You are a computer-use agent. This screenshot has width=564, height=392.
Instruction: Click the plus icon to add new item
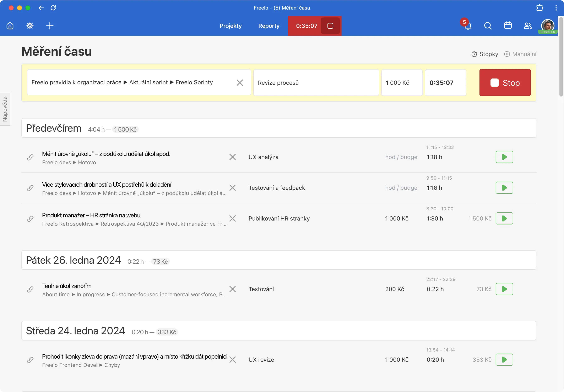point(50,26)
